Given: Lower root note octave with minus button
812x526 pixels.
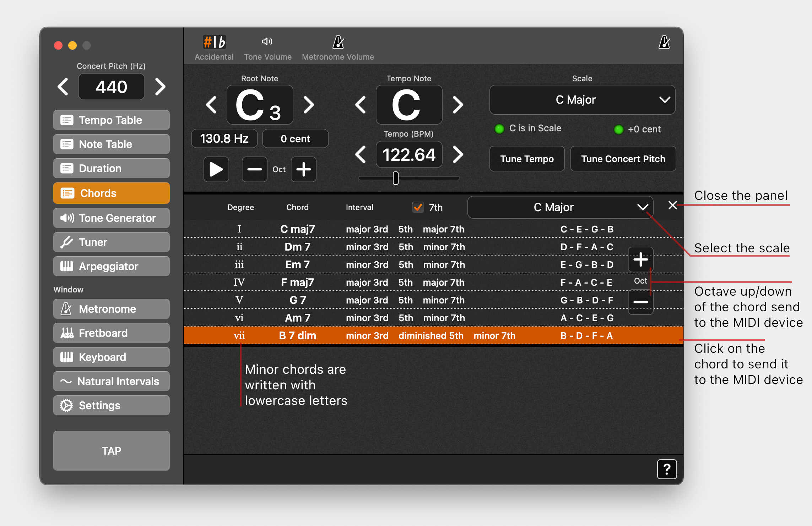Looking at the screenshot, I should 254,169.
